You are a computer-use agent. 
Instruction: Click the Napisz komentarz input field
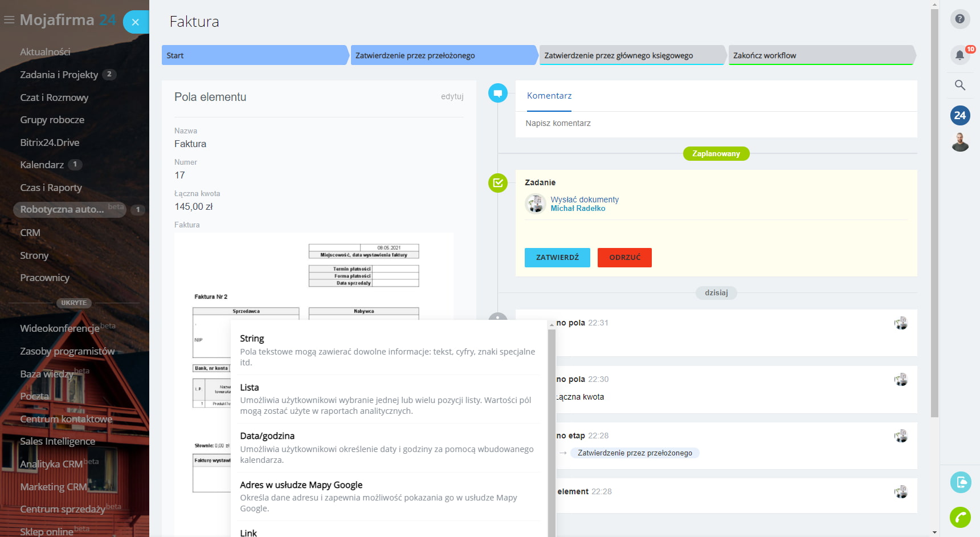pos(715,123)
